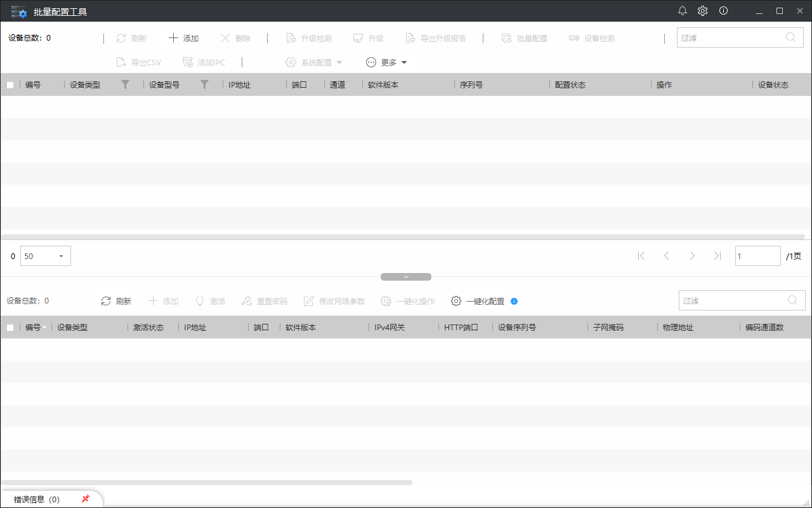Tick the select-all checkbox in upper table
Viewport: 812px width, 508px height.
(10, 85)
